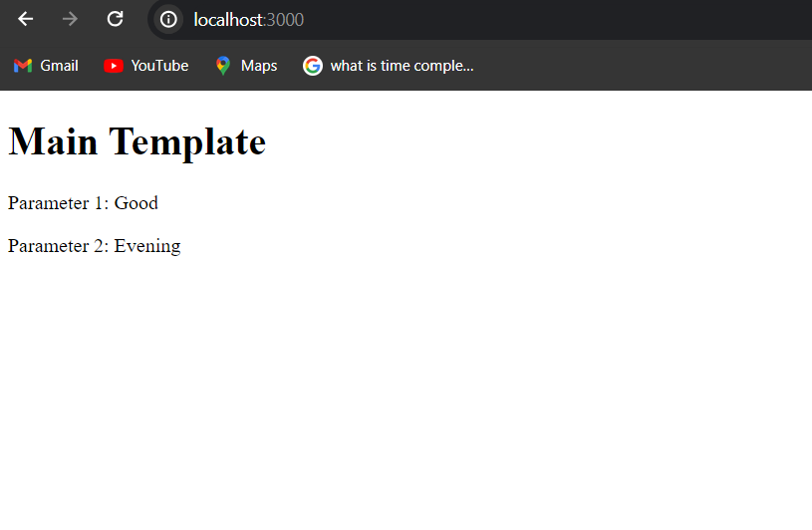
Task: Reload the localhost page
Action: 115,19
